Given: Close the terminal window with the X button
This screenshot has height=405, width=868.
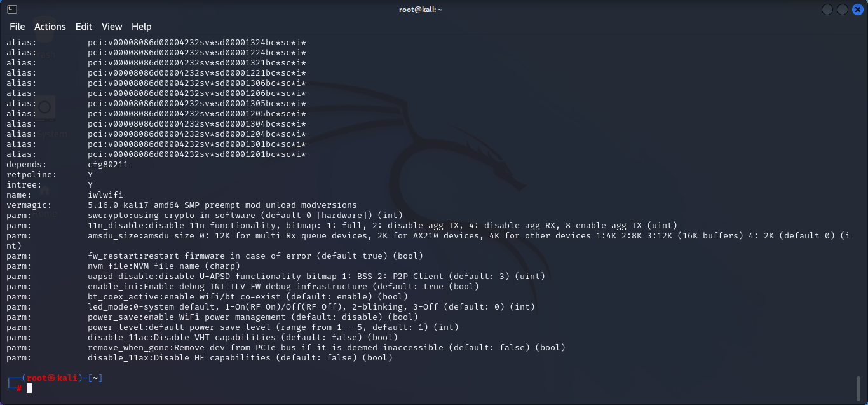Looking at the screenshot, I should (x=857, y=10).
